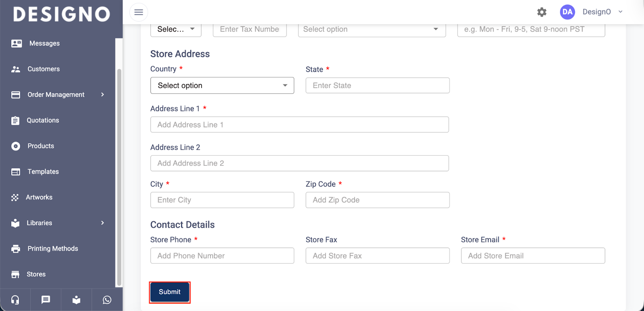Open the Templates menu item
This screenshot has width=644, height=311.
[43, 172]
